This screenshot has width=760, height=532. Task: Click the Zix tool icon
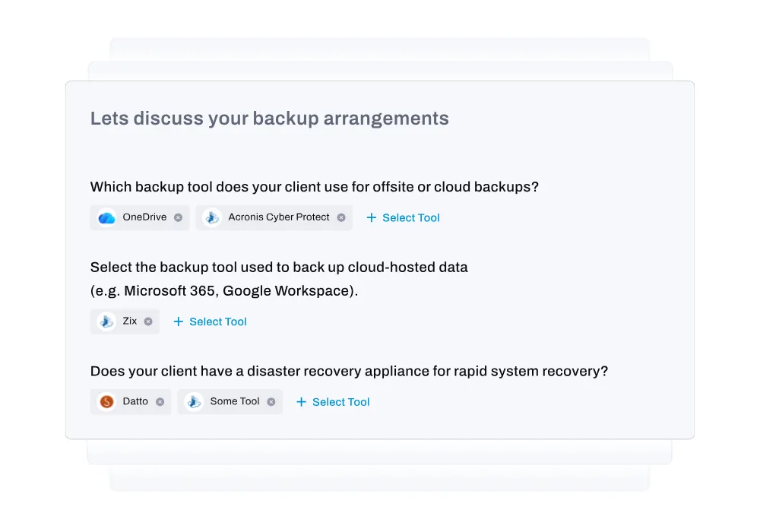pos(106,321)
